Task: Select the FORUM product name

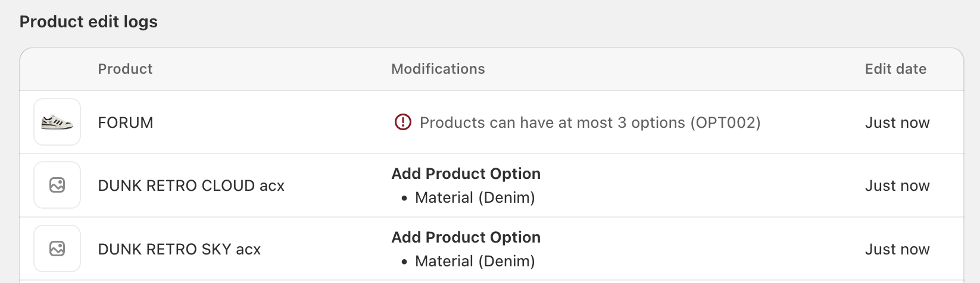Action: point(126,122)
